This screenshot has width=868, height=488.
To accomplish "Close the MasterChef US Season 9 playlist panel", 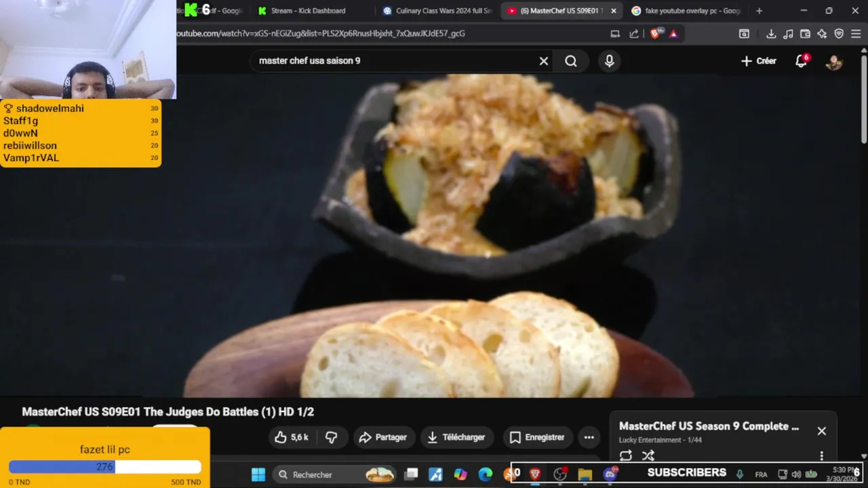I will click(821, 431).
